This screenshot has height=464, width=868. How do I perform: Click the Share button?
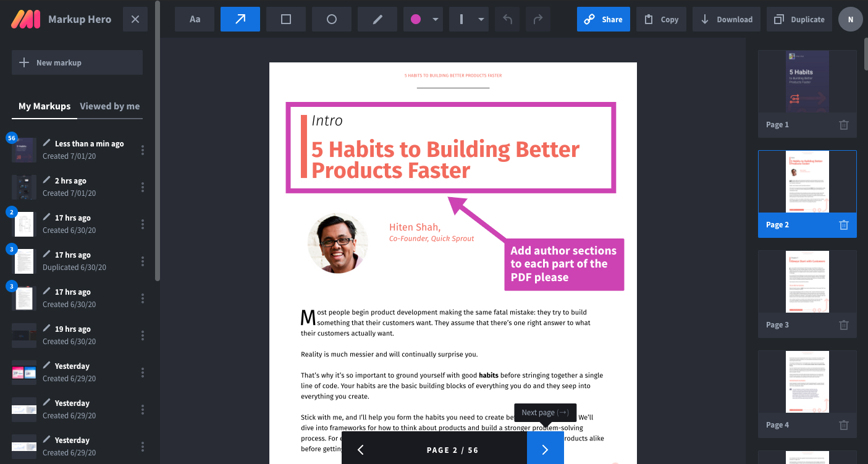point(604,19)
